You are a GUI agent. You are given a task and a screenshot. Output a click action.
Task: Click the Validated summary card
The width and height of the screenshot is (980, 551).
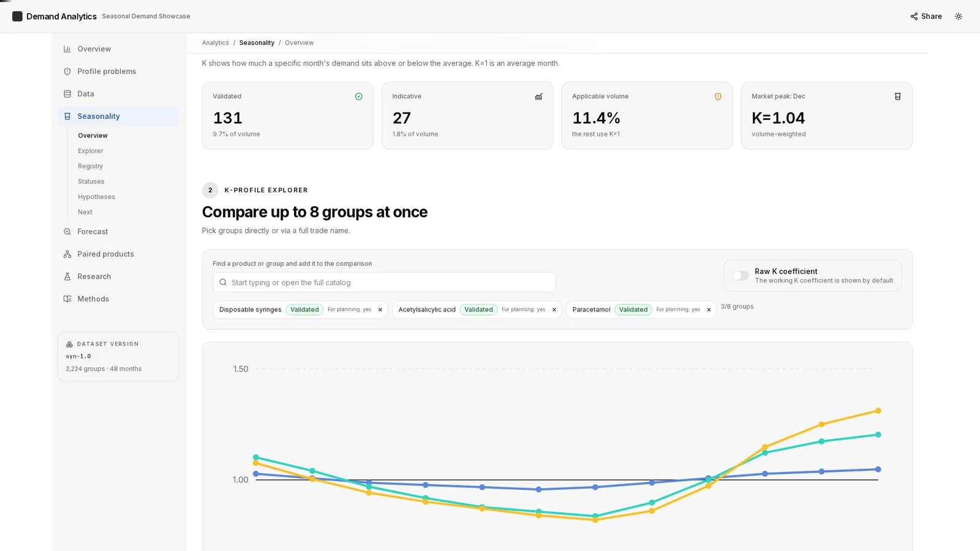(288, 116)
